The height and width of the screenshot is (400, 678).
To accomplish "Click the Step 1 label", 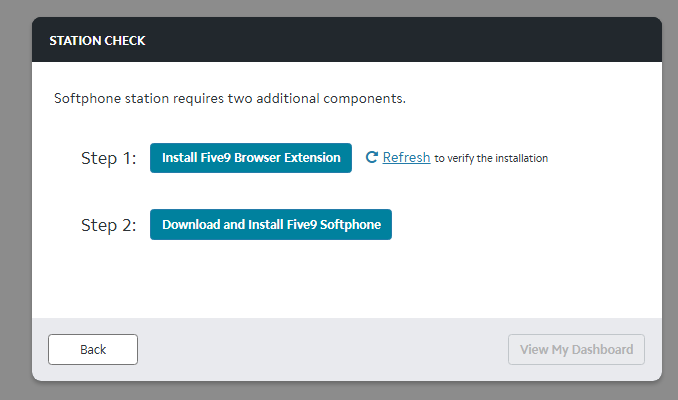I will (x=108, y=158).
